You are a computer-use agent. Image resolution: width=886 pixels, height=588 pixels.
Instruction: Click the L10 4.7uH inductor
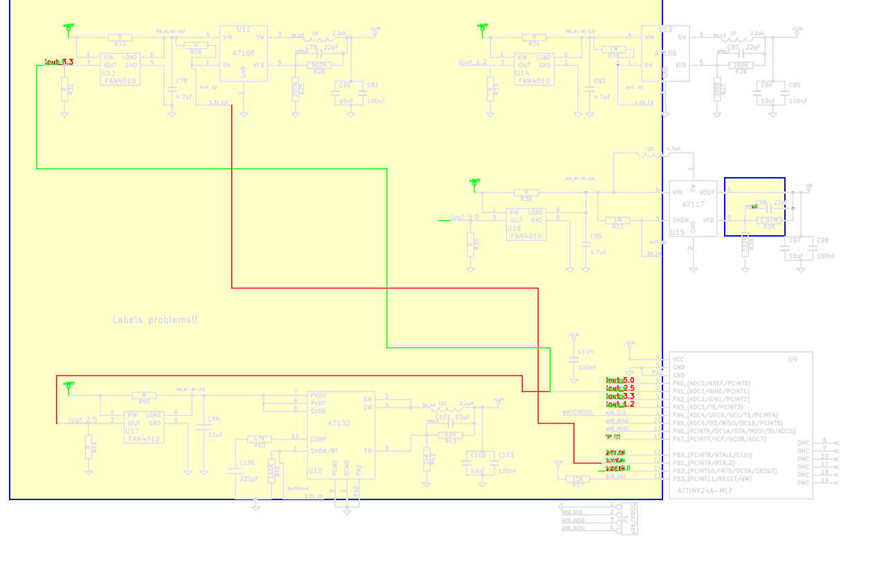click(x=649, y=154)
